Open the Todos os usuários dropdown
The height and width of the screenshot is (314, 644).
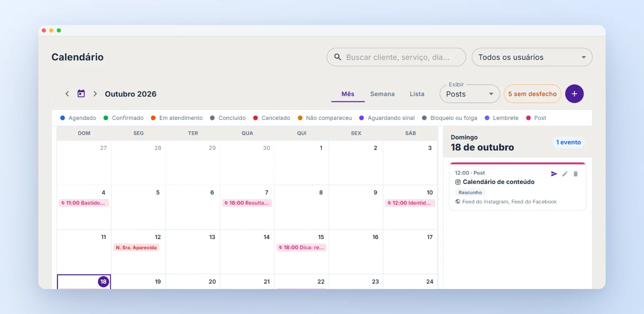(532, 57)
